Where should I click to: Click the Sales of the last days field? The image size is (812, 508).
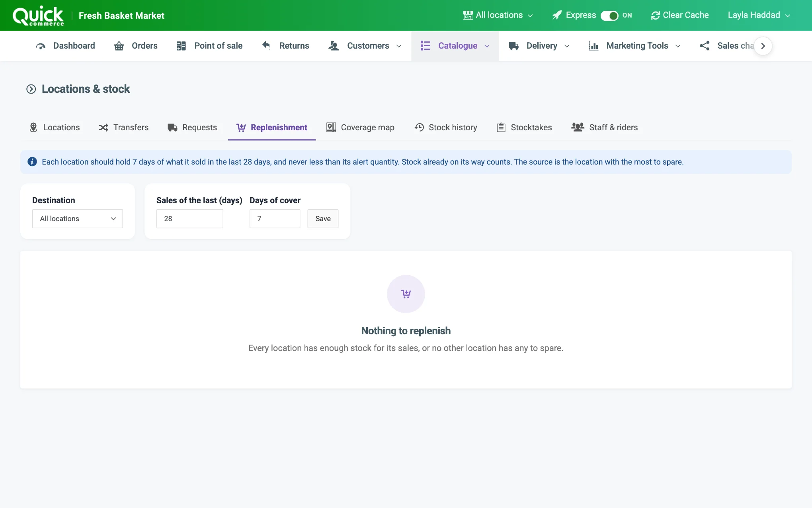pyautogui.click(x=190, y=219)
